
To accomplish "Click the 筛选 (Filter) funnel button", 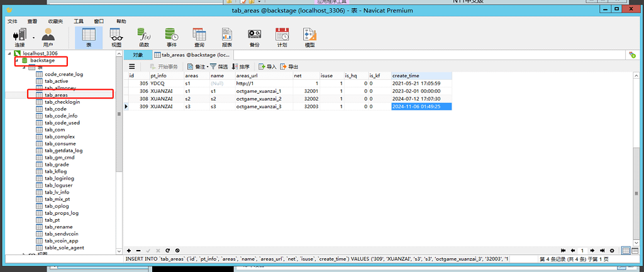I will click(x=219, y=67).
